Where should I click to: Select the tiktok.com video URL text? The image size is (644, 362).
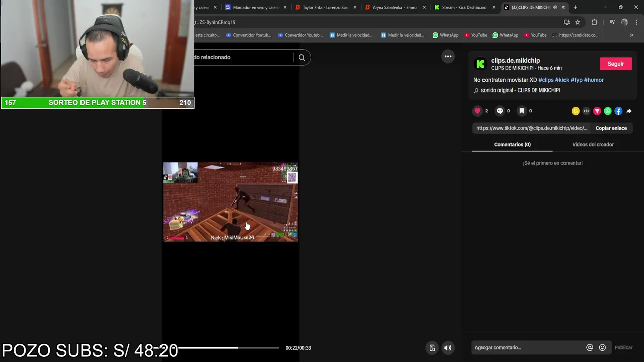click(532, 128)
